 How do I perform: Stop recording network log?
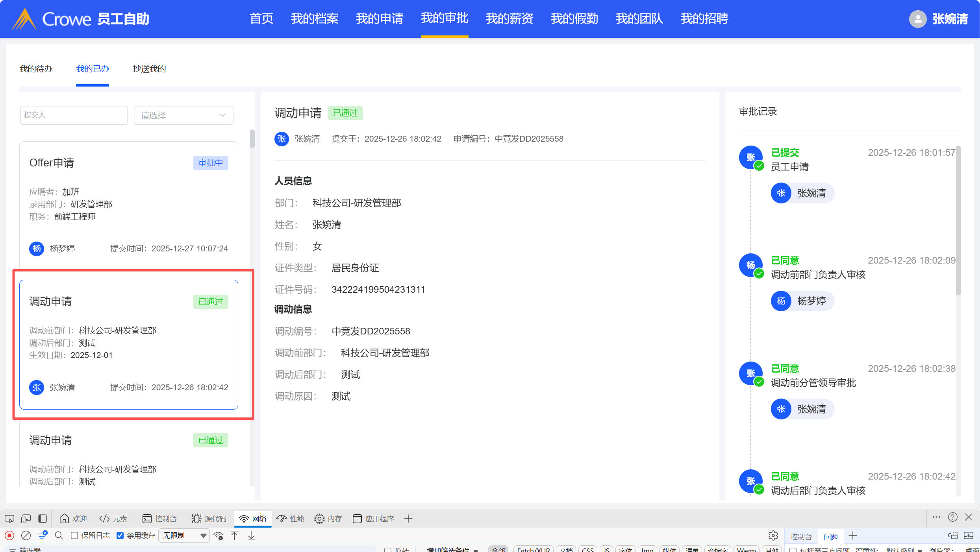tap(9, 535)
